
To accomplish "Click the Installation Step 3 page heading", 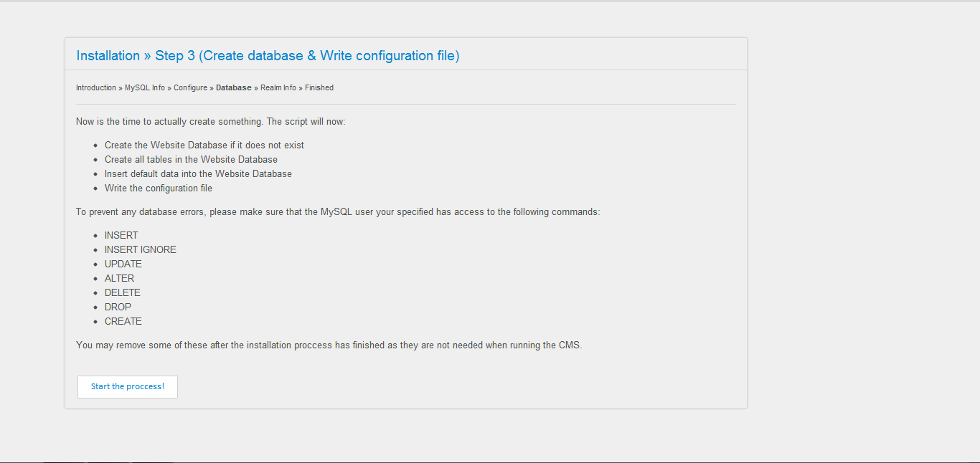I will pyautogui.click(x=268, y=56).
